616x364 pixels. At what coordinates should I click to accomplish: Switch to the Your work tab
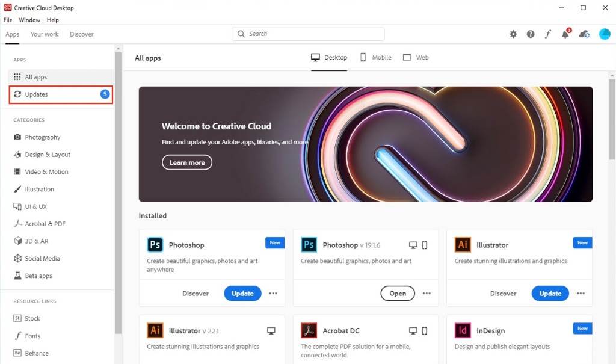pos(45,34)
